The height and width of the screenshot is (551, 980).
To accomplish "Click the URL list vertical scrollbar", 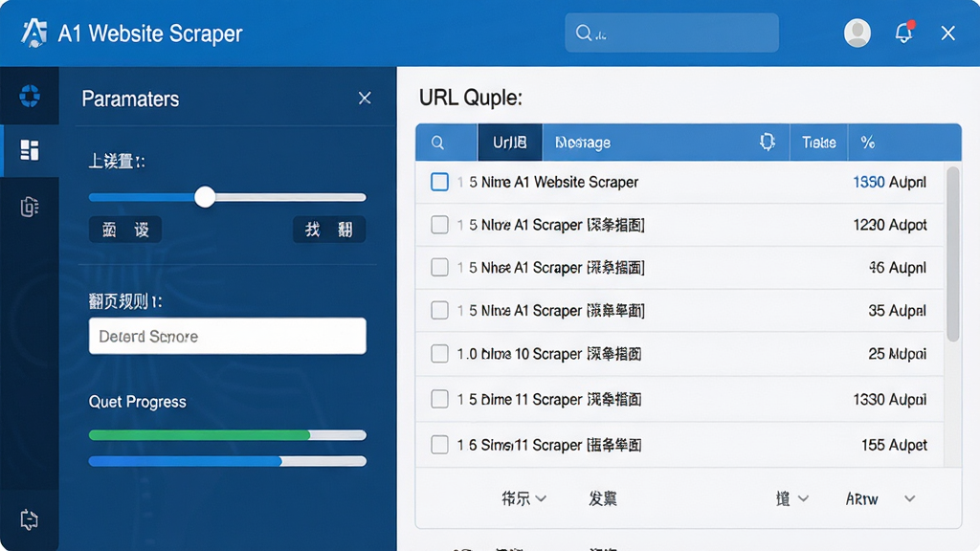I will (952, 253).
